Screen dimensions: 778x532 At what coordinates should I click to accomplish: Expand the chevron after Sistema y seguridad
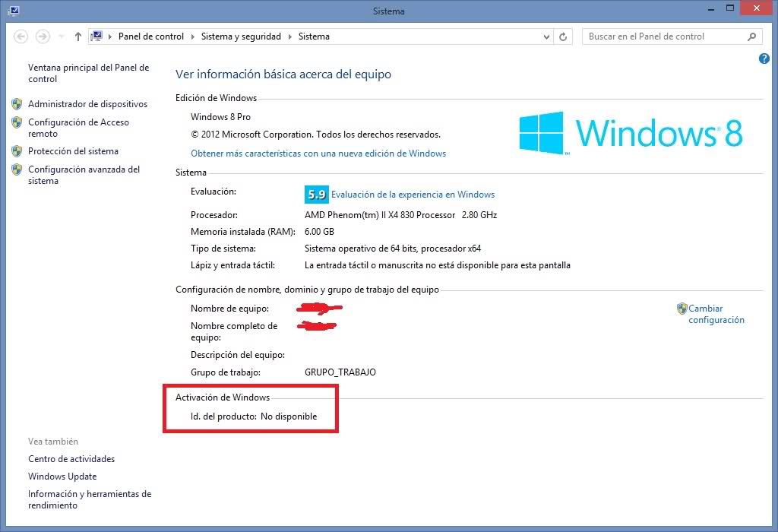pos(289,36)
